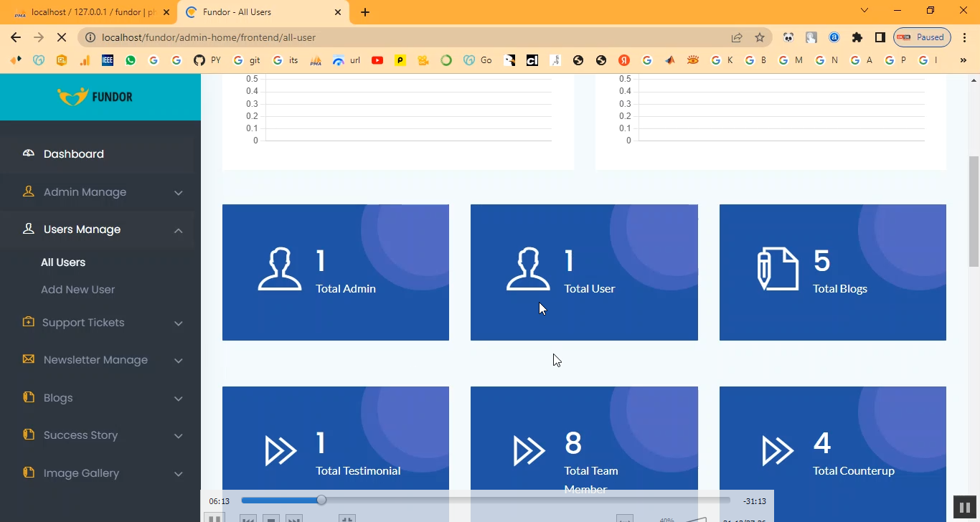The height and width of the screenshot is (522, 980).
Task: Click the Total Blogs document icon
Action: pyautogui.click(x=778, y=270)
